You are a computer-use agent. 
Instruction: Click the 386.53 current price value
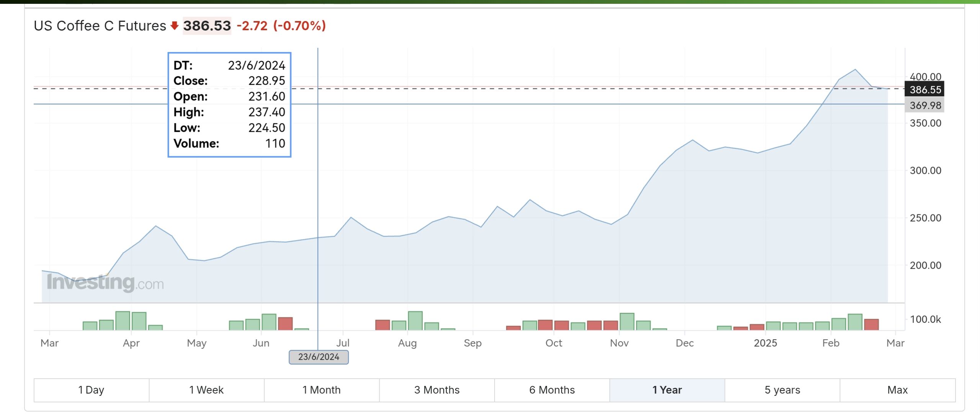[x=207, y=26]
